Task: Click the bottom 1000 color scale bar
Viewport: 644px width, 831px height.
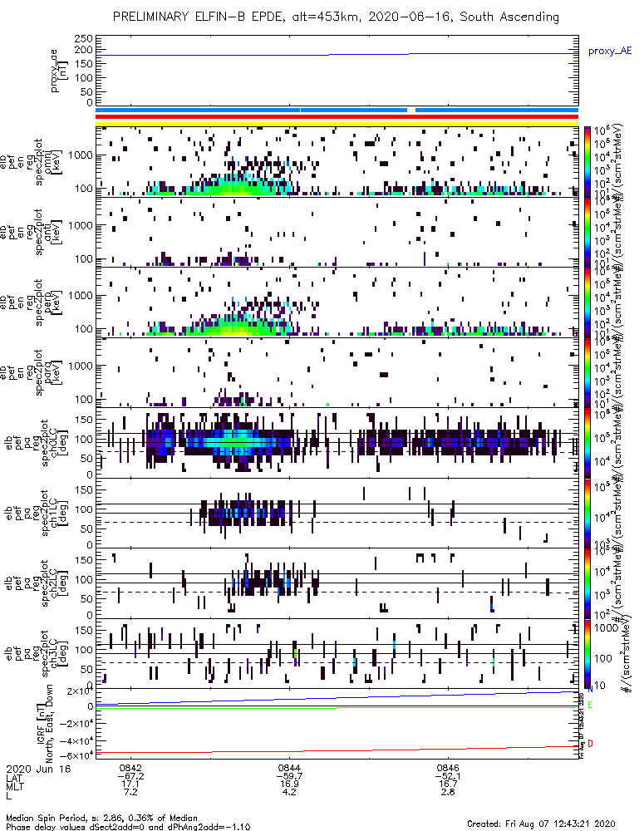Action: pyautogui.click(x=587, y=653)
